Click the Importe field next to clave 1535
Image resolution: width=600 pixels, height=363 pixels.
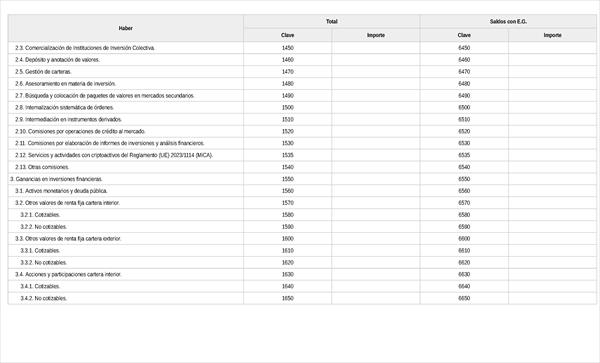[376, 155]
